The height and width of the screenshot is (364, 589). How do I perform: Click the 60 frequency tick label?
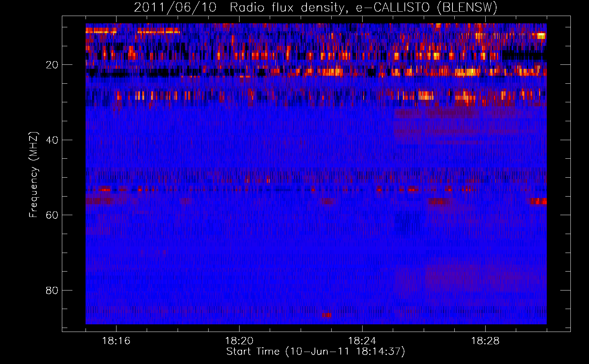52,215
